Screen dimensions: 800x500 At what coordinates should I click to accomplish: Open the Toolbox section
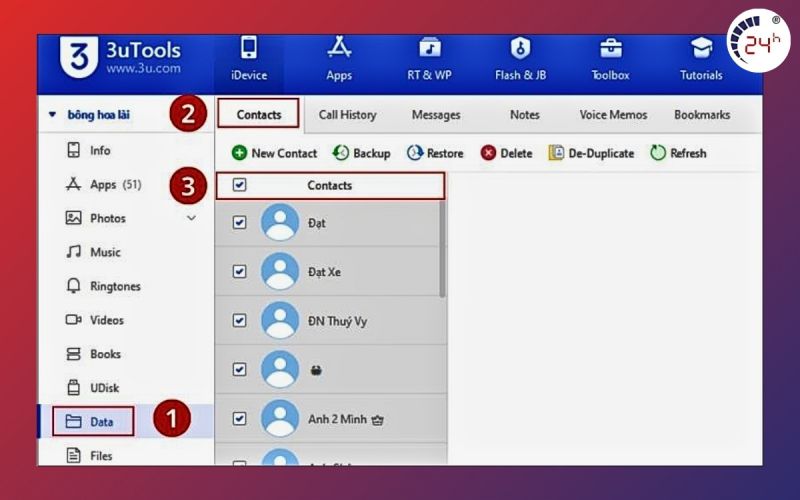pos(610,58)
